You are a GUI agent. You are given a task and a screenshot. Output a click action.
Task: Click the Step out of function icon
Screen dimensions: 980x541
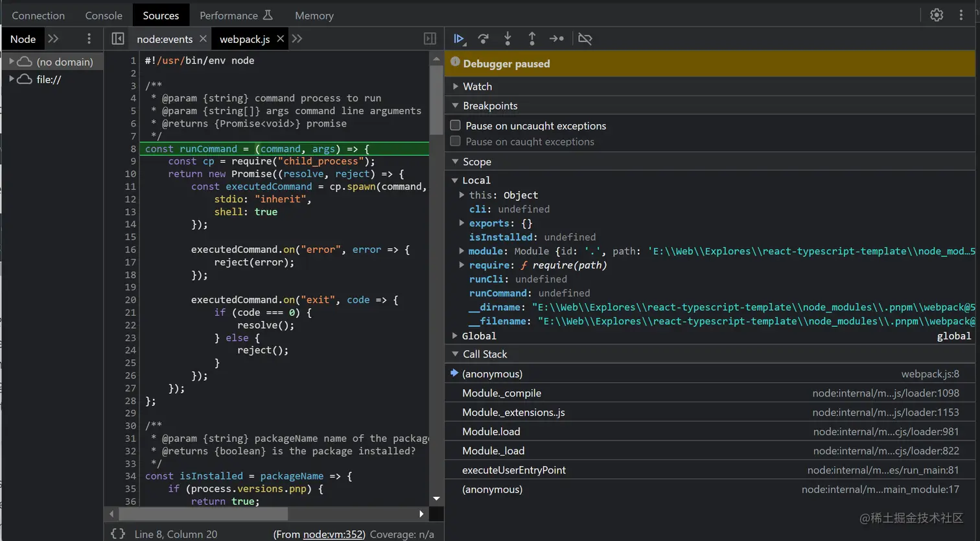[532, 39]
